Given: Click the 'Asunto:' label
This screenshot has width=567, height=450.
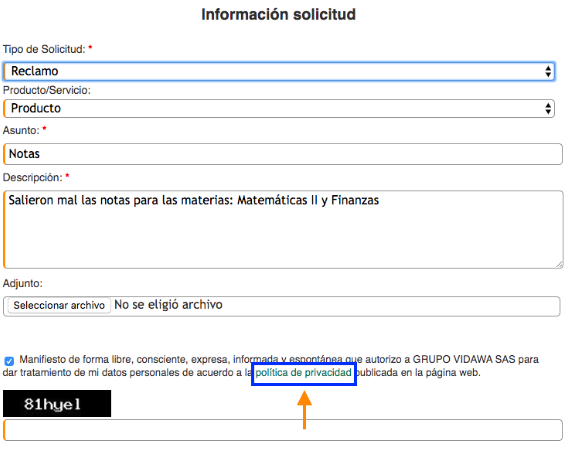Looking at the screenshot, I should (21, 130).
